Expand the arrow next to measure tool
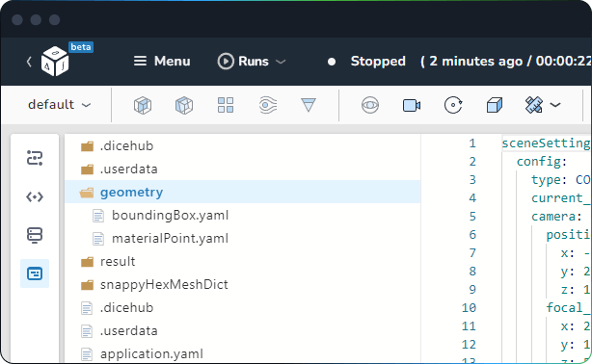Viewport: 592px width, 364px height. 555,105
